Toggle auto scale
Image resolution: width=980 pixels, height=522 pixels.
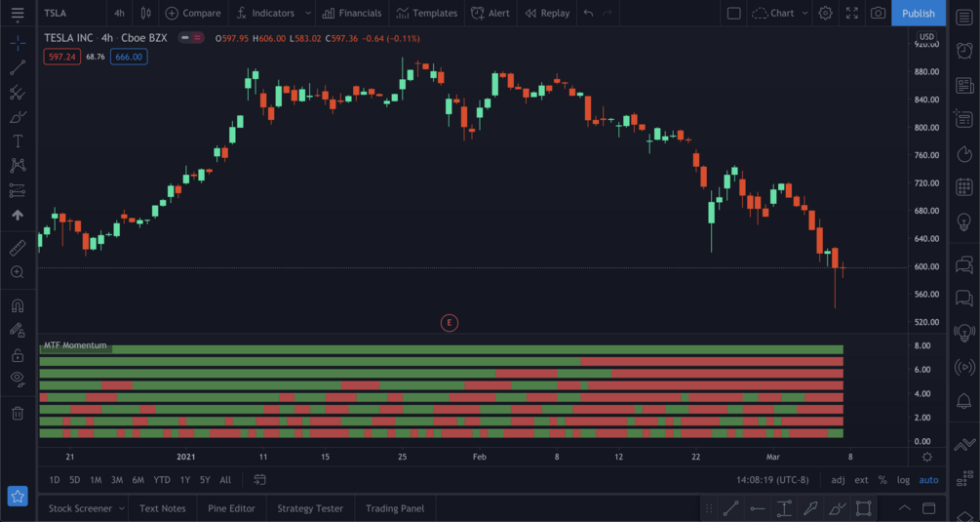point(928,480)
